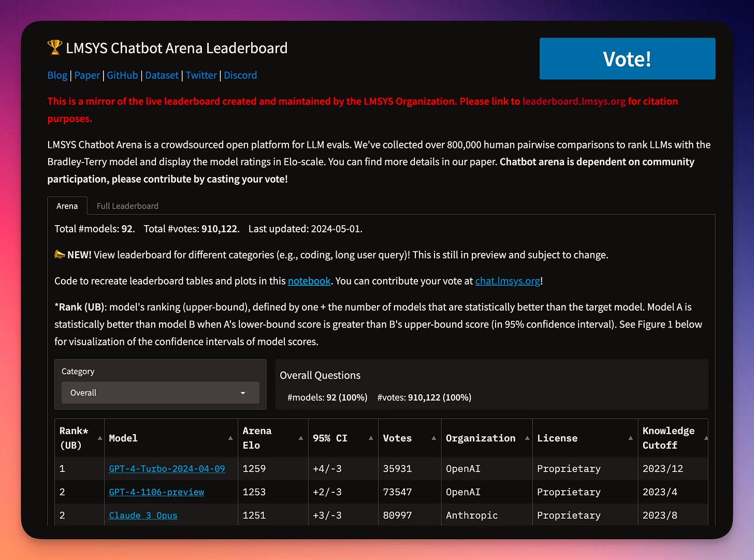
Task: Open the Dataset link
Action: point(162,76)
